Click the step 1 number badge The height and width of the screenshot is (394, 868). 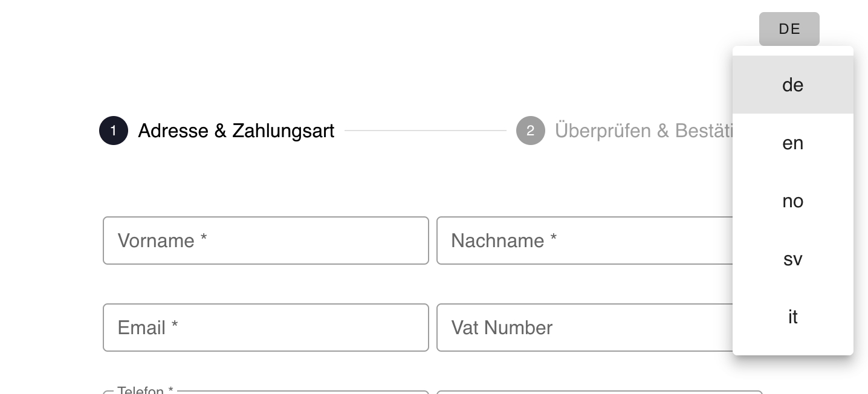coord(113,131)
